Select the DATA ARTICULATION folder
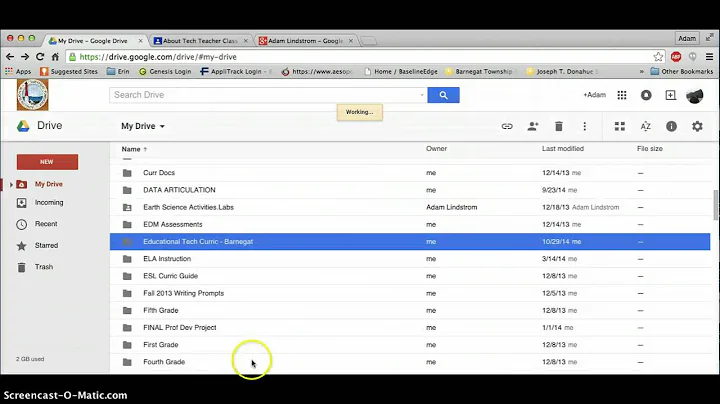 (410, 190)
